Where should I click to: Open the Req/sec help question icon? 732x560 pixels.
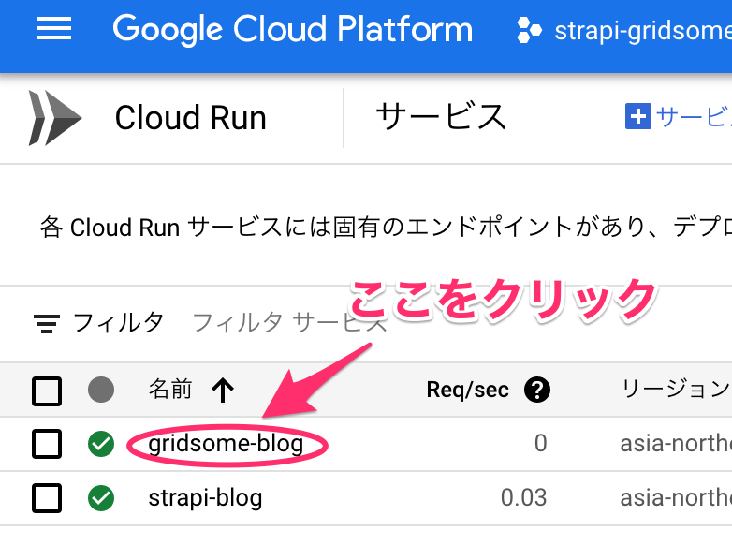[x=537, y=390]
